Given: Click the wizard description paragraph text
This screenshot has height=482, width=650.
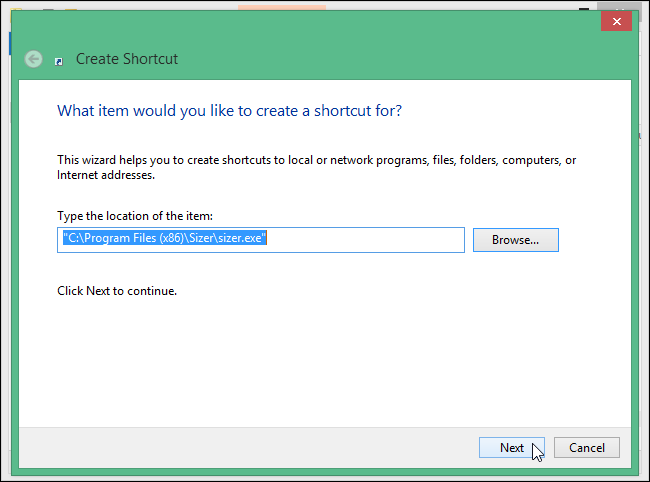Looking at the screenshot, I should pos(316,167).
